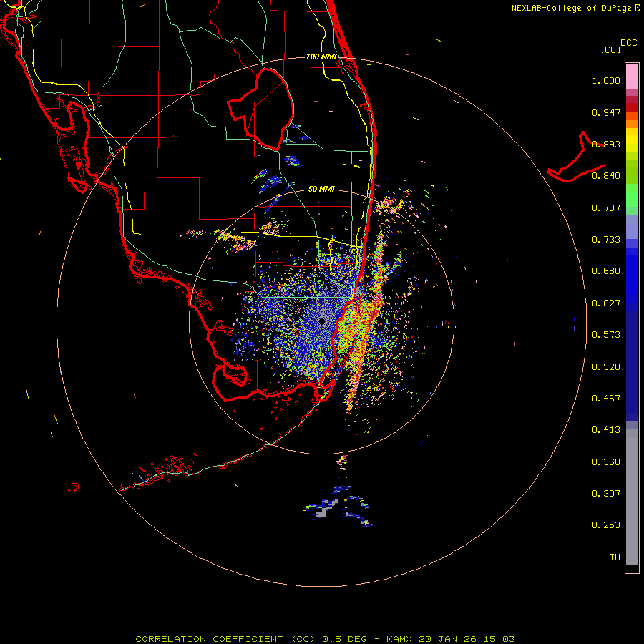This screenshot has width=644, height=644.
Task: Select the 1.000 scale value
Action: coord(606,80)
